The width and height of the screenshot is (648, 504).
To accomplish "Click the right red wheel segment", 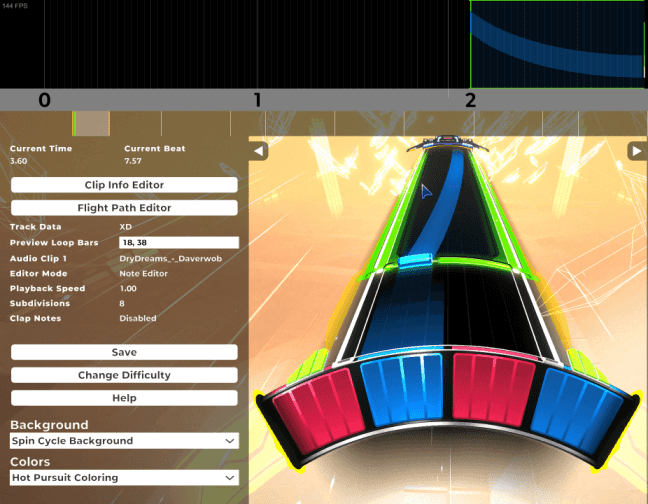I will point(491,388).
